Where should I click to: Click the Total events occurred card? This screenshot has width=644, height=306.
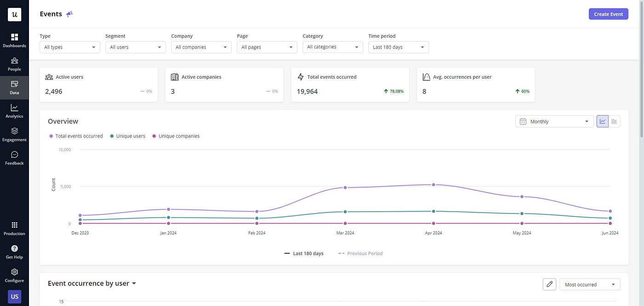(350, 85)
